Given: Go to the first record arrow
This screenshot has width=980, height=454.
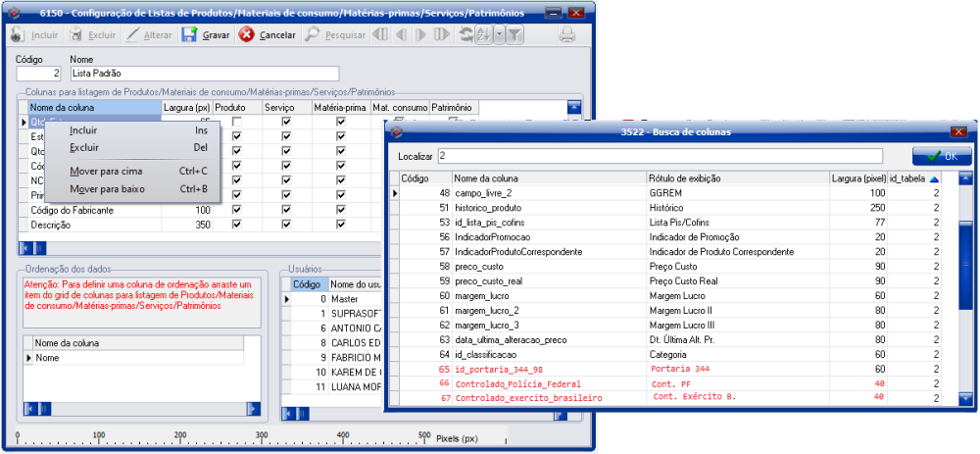Looking at the screenshot, I should [x=379, y=35].
